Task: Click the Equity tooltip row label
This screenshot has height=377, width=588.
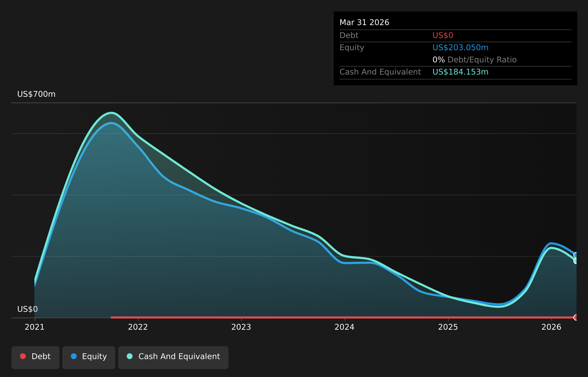Action: (352, 48)
